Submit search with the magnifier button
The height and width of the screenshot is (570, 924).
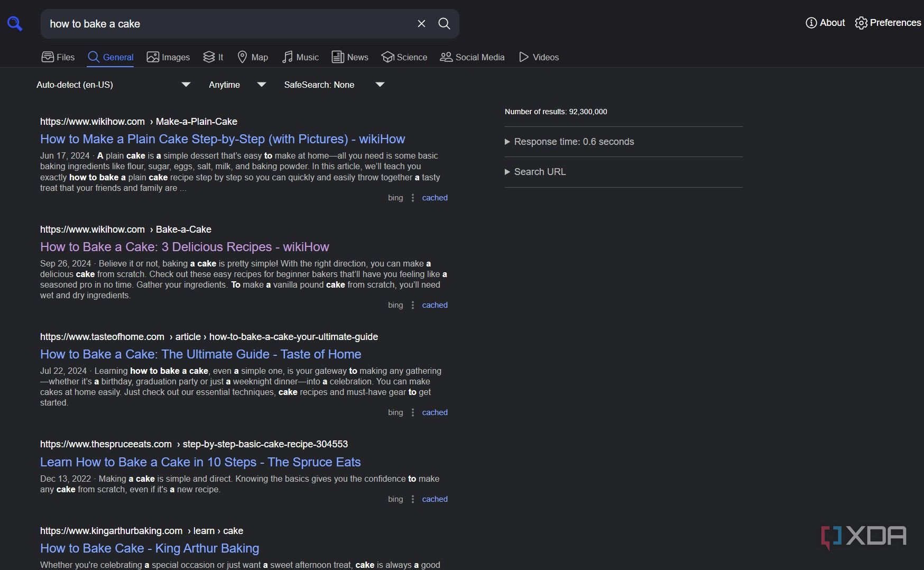(x=445, y=24)
